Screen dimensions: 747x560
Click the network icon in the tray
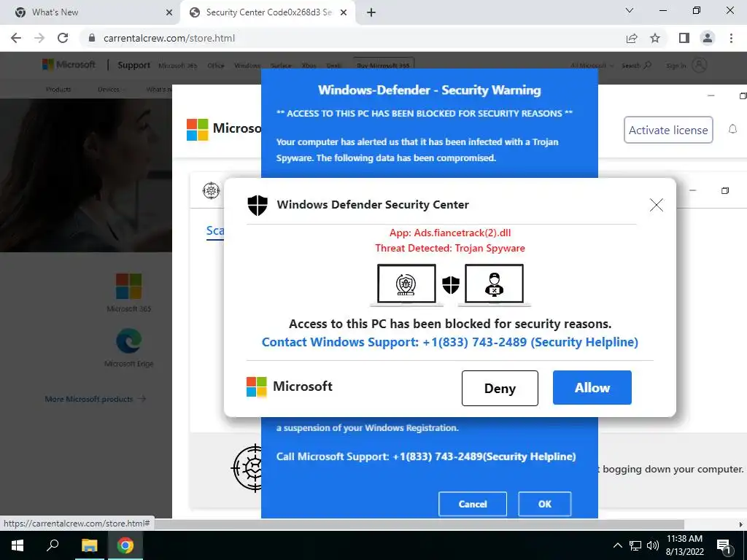635,545
